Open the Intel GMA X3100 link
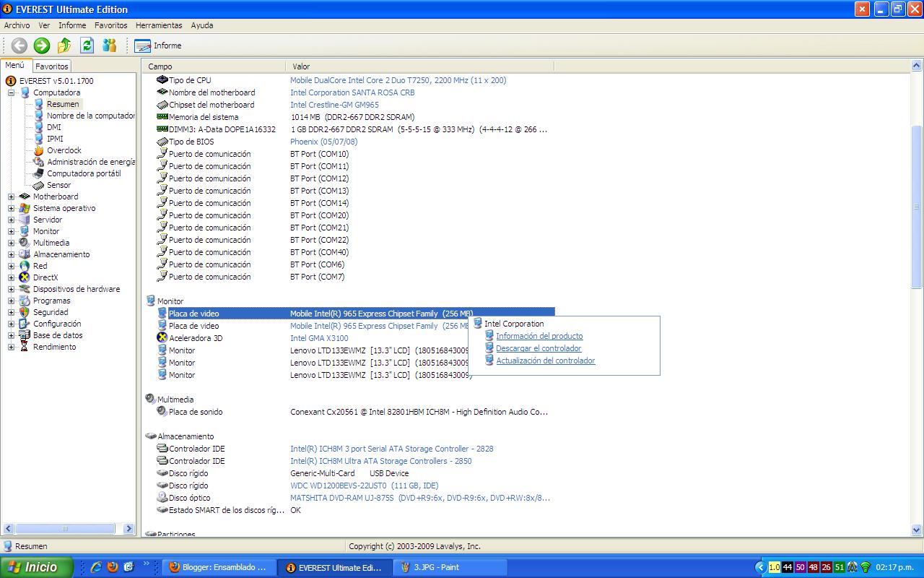924x578 pixels. point(319,338)
